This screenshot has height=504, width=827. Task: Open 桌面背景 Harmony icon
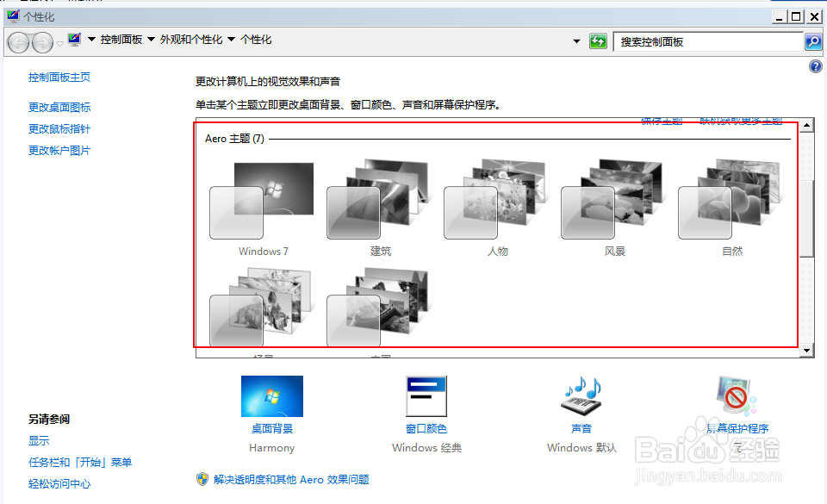272,396
